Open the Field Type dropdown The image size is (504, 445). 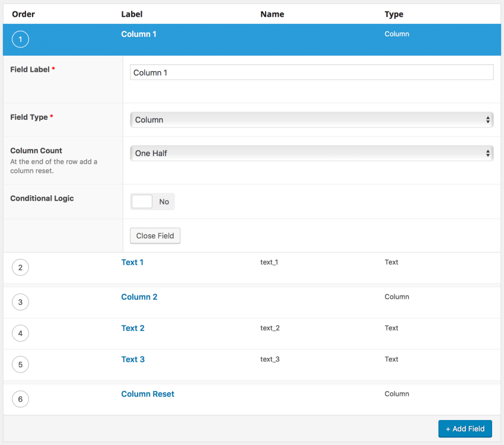tap(311, 120)
